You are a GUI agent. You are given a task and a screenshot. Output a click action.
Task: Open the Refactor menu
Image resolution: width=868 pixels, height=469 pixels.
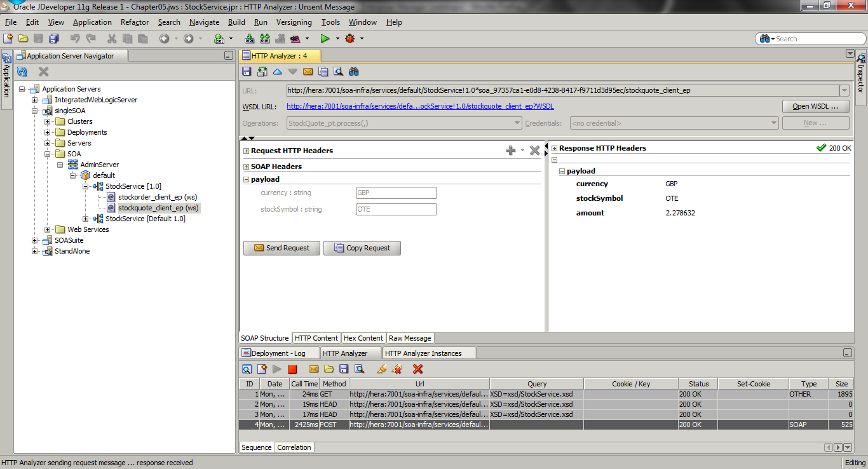point(135,22)
